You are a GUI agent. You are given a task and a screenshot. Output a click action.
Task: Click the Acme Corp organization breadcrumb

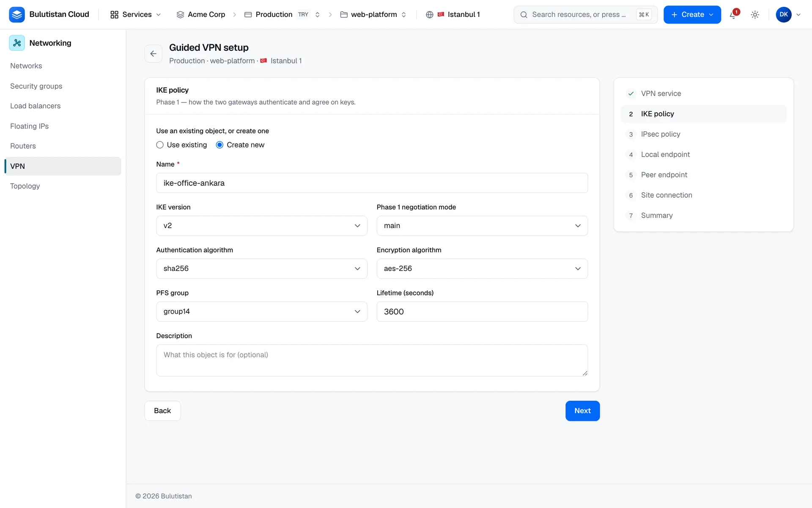[x=201, y=14]
